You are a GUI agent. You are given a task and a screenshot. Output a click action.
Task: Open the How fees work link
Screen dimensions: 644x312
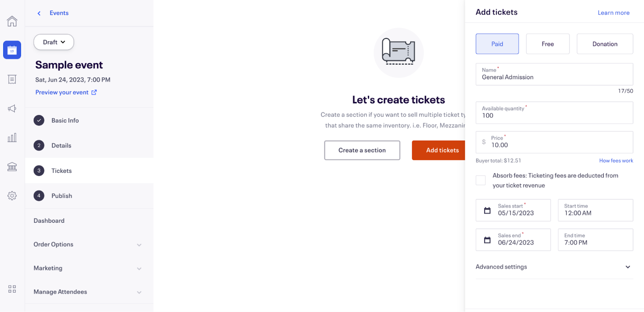click(x=616, y=160)
